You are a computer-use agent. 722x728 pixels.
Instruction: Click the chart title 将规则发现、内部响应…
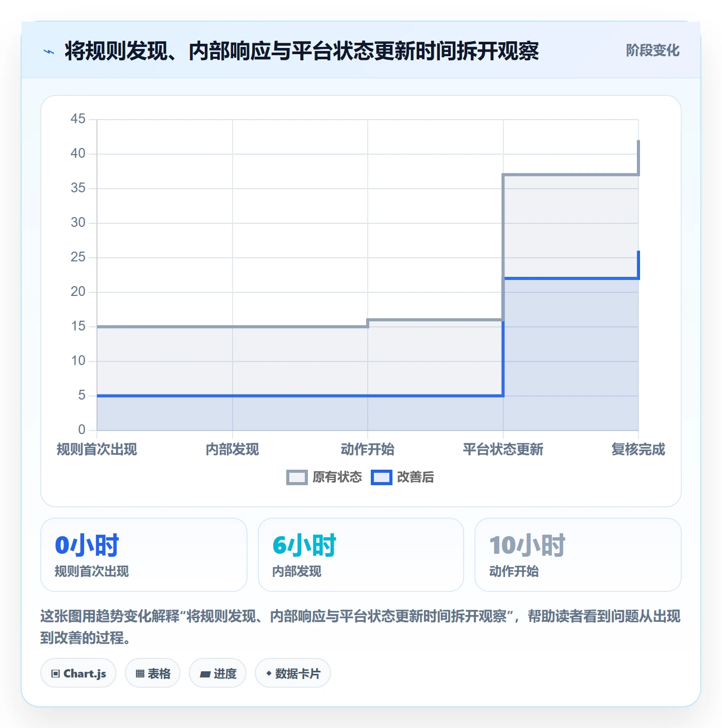[x=302, y=51]
